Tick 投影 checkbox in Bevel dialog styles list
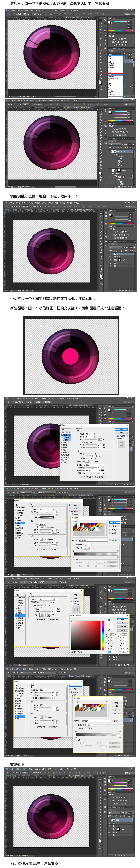140x868 pixels. (x=62, y=462)
